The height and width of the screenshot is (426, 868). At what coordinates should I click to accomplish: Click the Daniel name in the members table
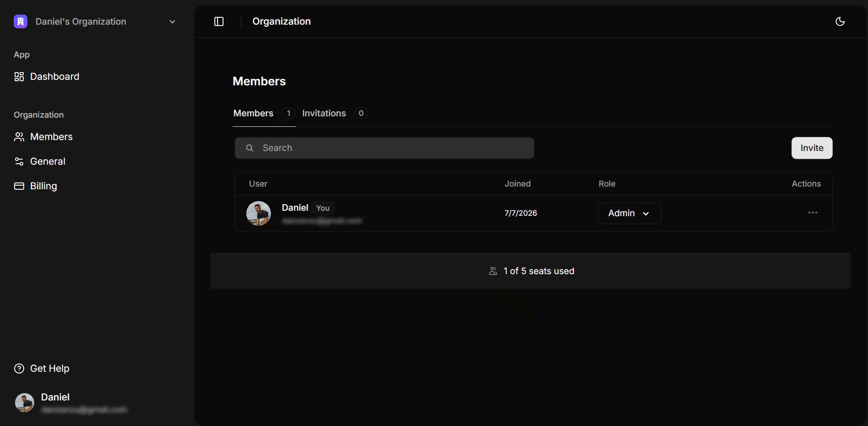click(295, 208)
